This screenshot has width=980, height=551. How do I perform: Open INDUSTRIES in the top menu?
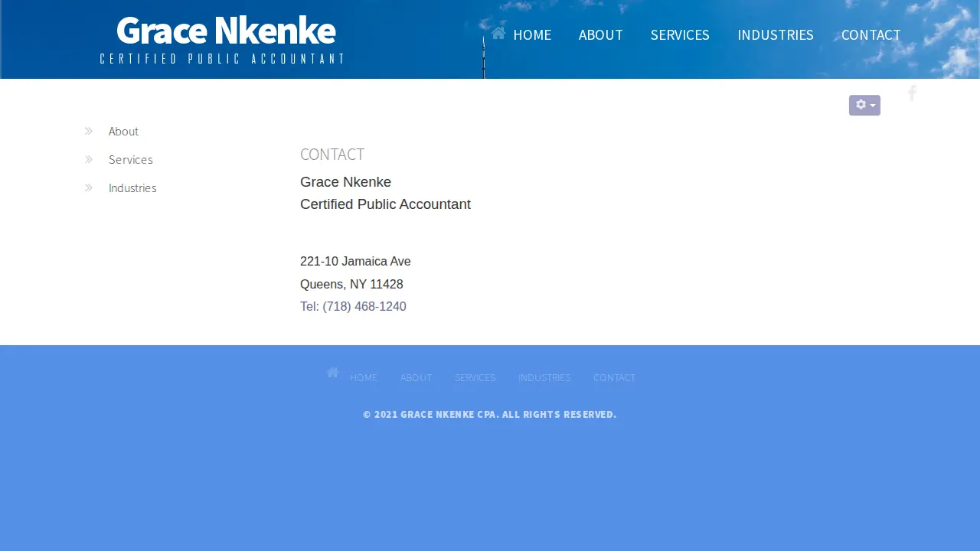(x=776, y=35)
